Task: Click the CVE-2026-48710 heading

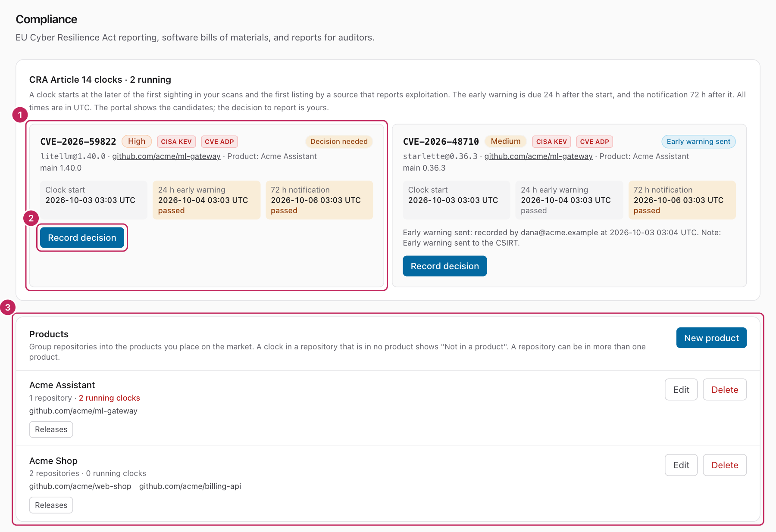Action: [441, 142]
